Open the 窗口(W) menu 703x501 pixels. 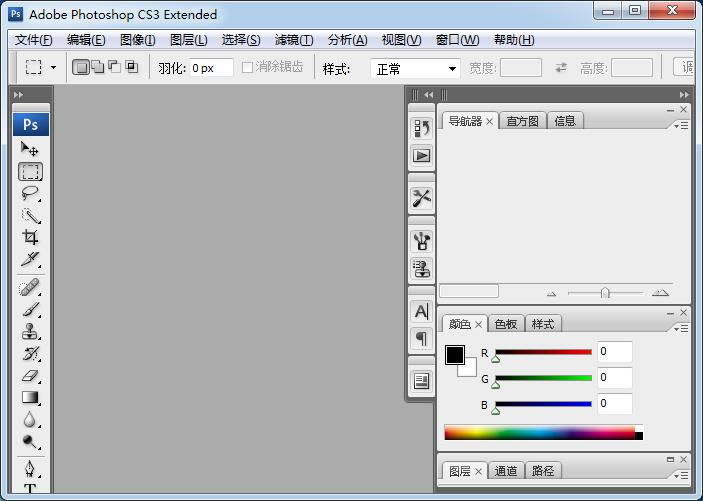click(x=457, y=40)
